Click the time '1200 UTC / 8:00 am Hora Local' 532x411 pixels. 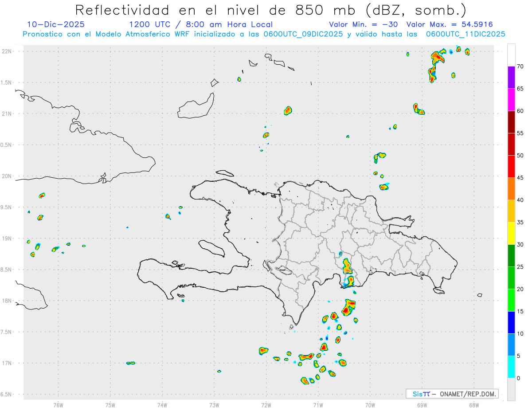click(x=201, y=24)
